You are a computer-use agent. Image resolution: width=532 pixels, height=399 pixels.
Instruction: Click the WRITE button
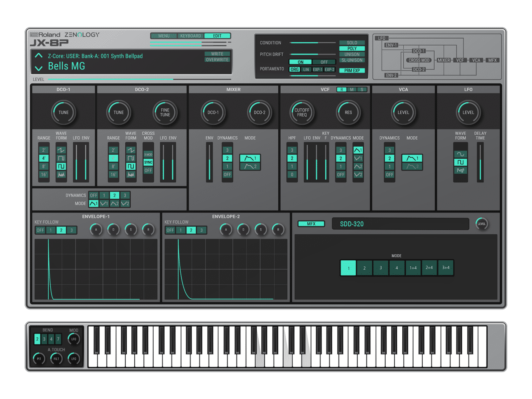(x=217, y=54)
